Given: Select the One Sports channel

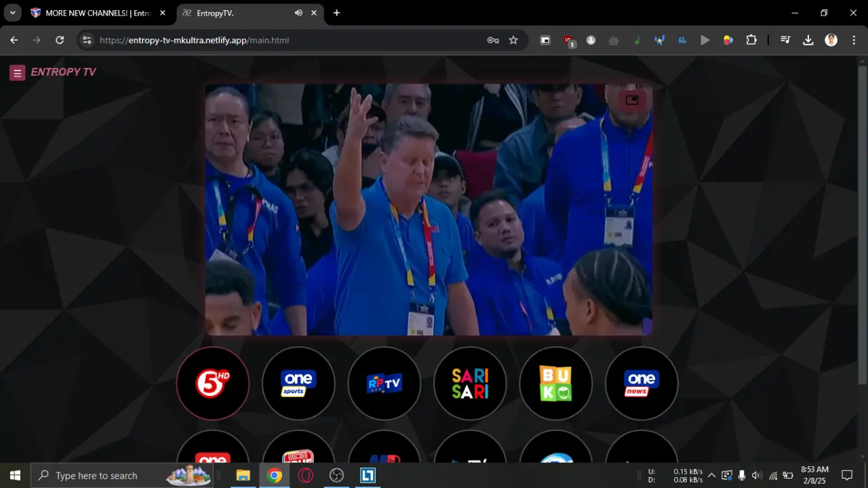Looking at the screenshot, I should 298,384.
